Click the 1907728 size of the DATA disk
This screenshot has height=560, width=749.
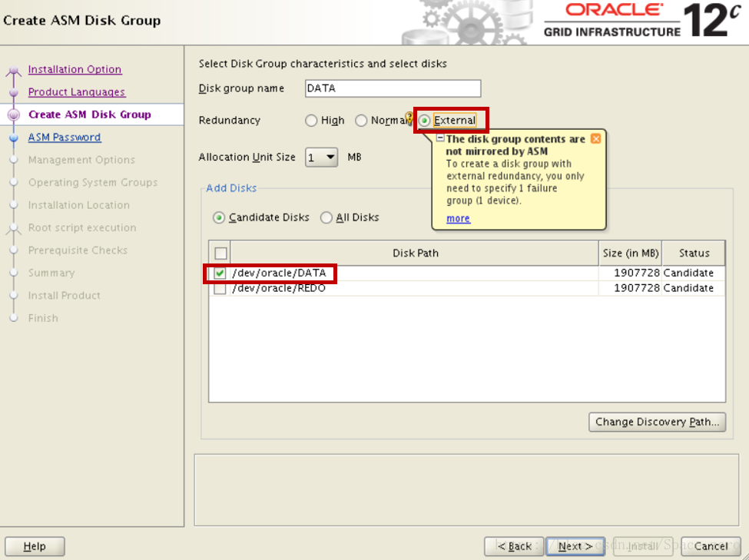[x=636, y=273]
